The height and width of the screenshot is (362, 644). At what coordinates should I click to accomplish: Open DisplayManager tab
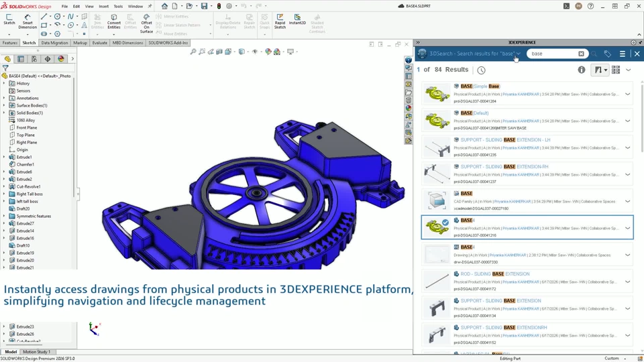coord(61,59)
